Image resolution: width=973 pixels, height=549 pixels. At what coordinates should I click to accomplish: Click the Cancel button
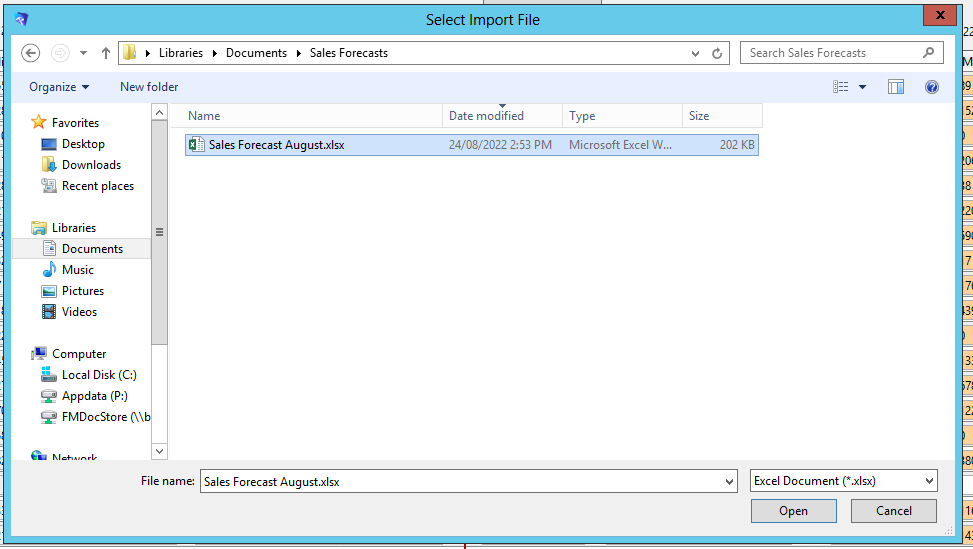(x=894, y=511)
